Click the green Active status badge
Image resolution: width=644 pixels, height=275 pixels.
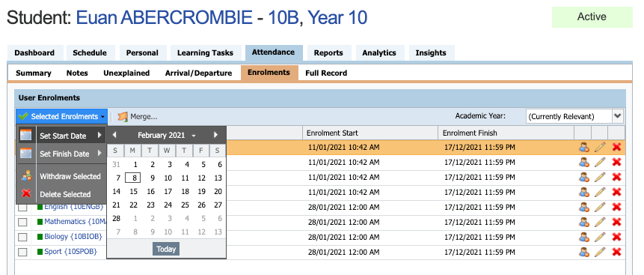tap(592, 17)
